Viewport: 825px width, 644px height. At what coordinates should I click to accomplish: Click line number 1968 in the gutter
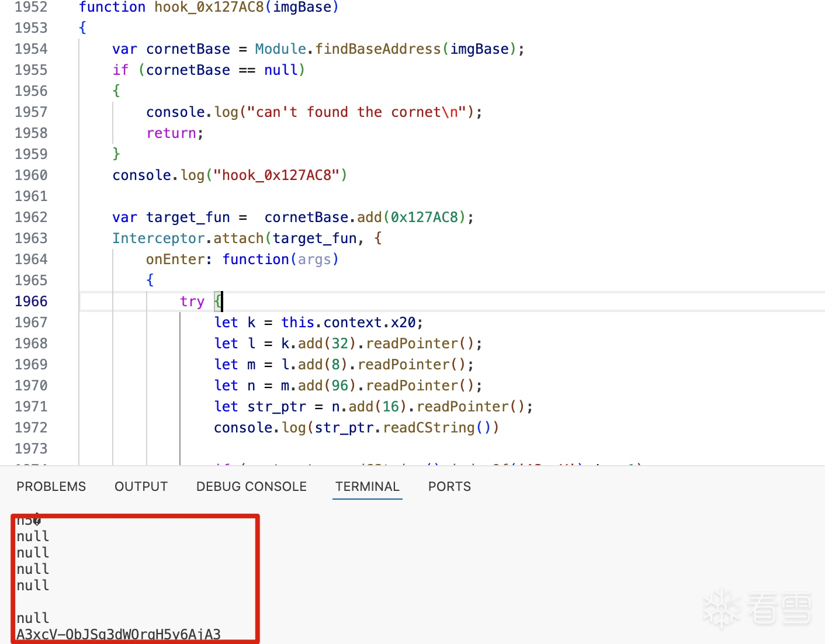click(x=31, y=344)
